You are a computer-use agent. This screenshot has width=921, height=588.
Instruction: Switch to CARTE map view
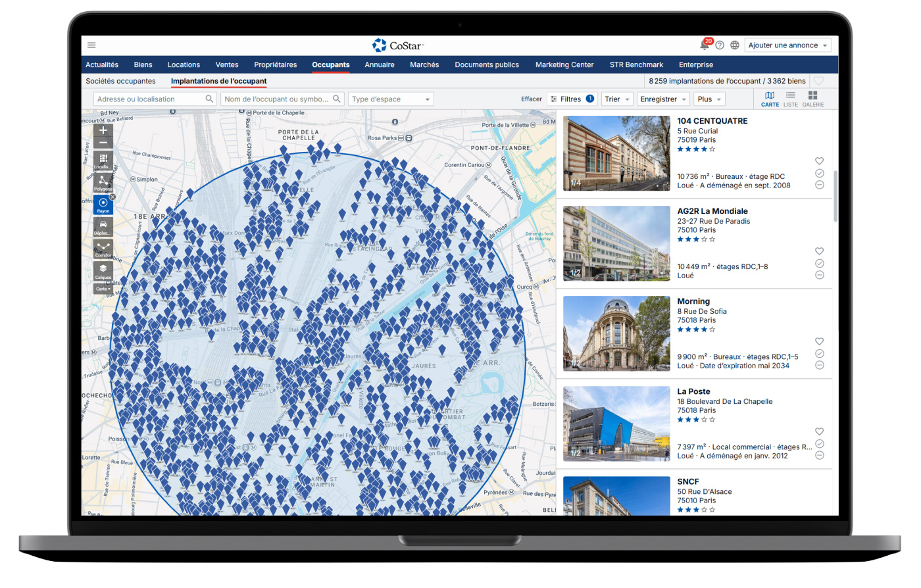pos(770,99)
